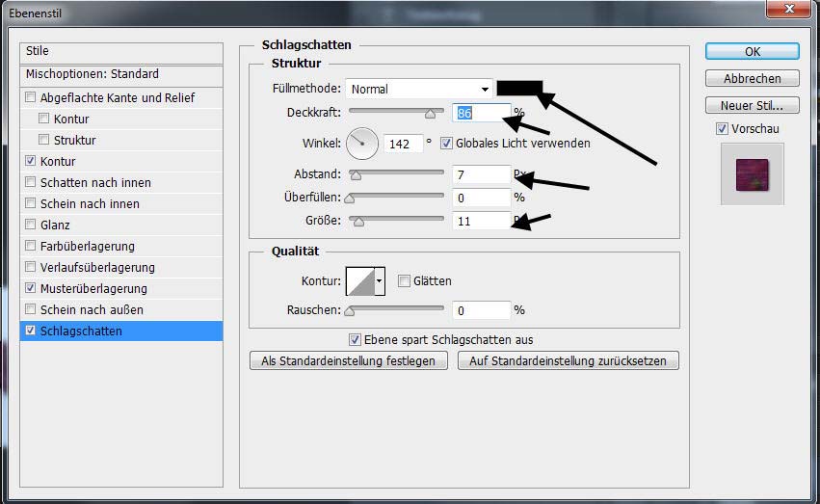Click the Deckkraft opacity slider handle
Viewport: 820px width, 504px height.
(x=430, y=114)
